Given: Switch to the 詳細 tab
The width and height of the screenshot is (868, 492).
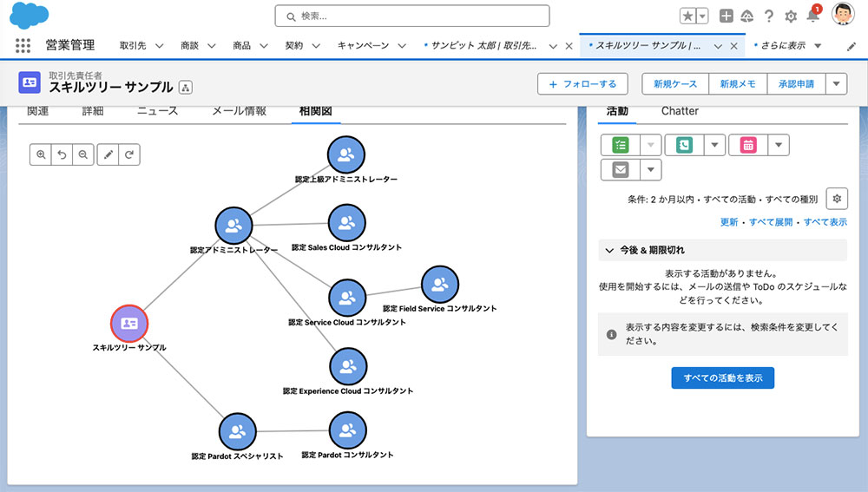Looking at the screenshot, I should (93, 111).
